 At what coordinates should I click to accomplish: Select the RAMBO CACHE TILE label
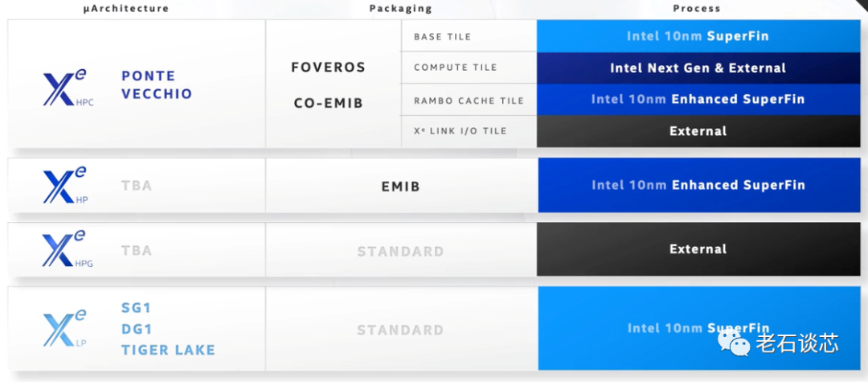pos(469,101)
